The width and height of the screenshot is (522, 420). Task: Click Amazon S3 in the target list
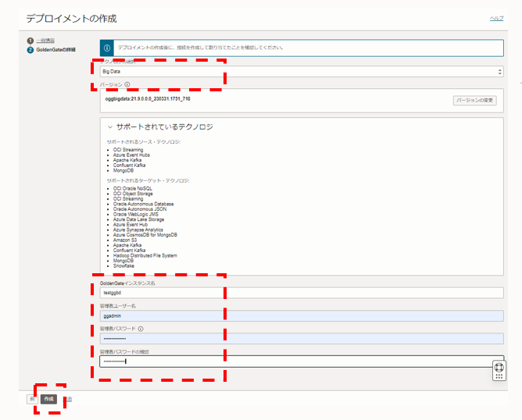point(125,240)
